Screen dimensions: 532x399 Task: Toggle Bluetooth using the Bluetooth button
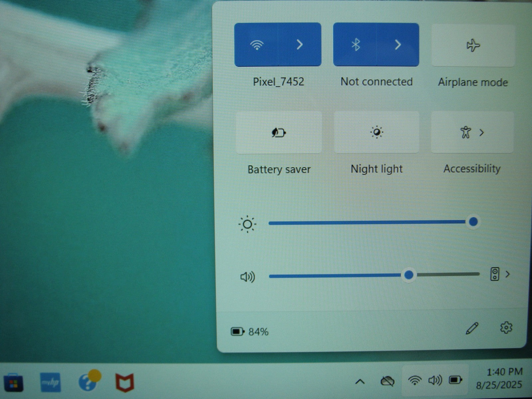pos(355,45)
